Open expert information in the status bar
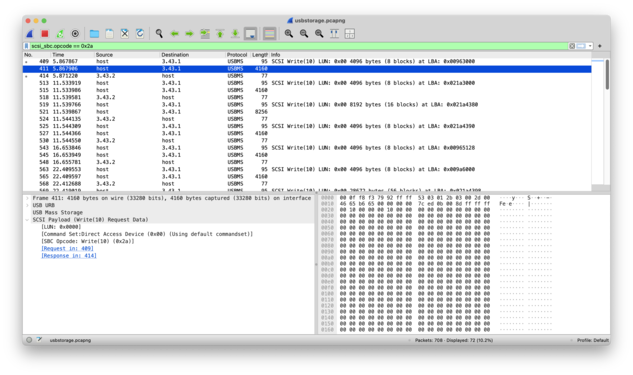Image resolution: width=633 pixels, height=375 pixels. click(29, 340)
